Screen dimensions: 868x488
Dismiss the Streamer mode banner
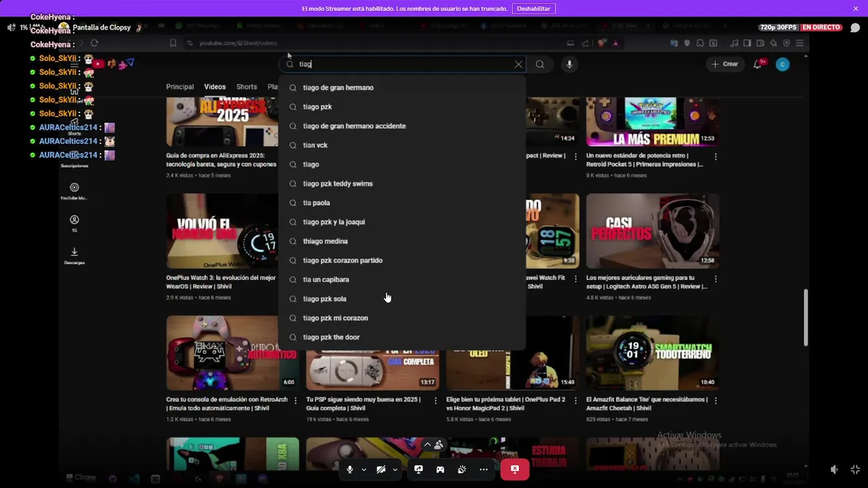coord(856,9)
